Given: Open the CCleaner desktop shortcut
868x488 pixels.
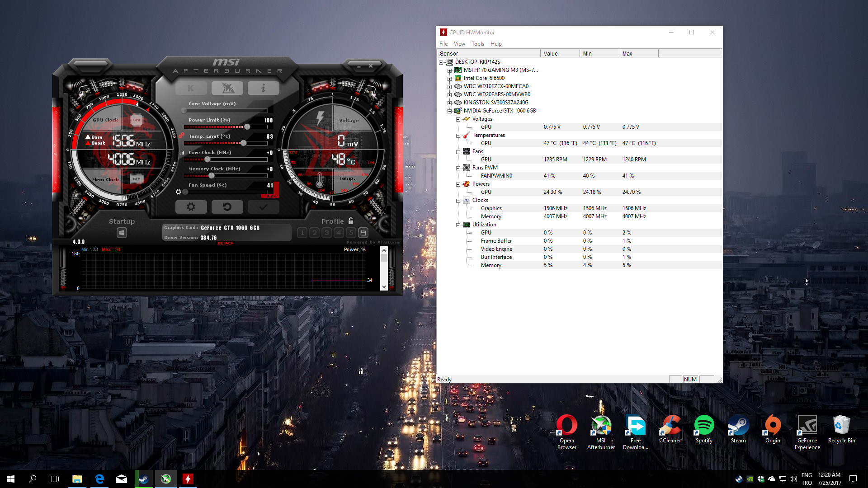Looking at the screenshot, I should click(x=670, y=429).
